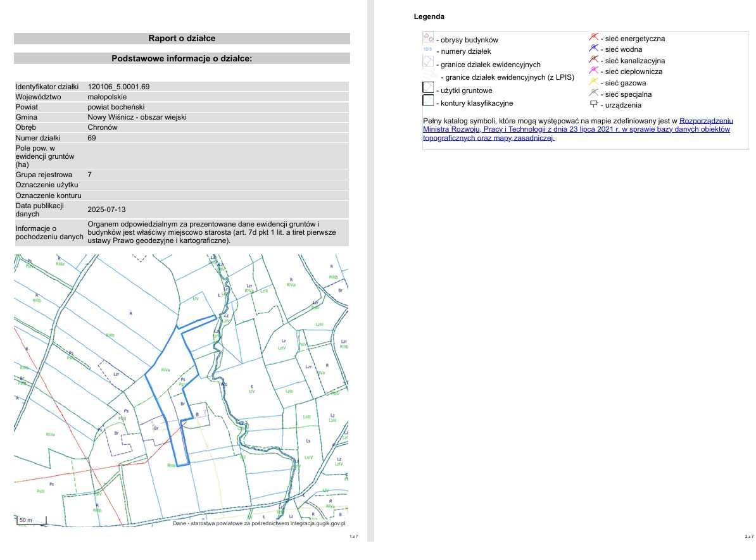
Task: Click the Raport o działce header
Action: pyautogui.click(x=182, y=39)
